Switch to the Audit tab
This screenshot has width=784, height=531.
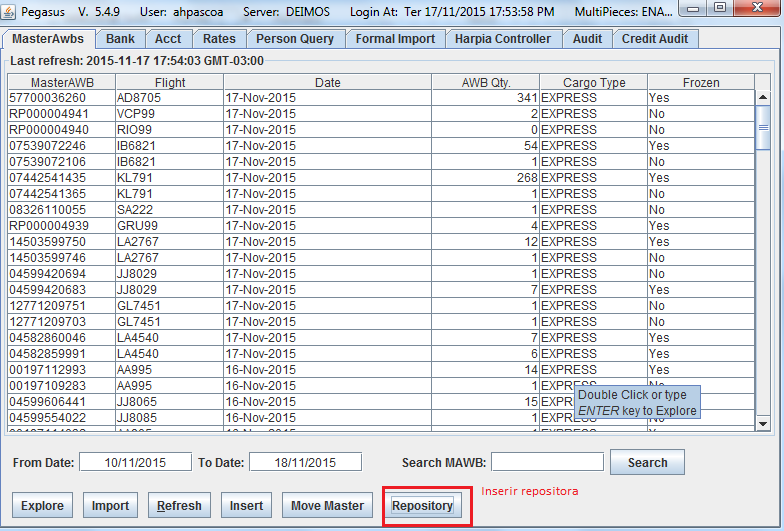pyautogui.click(x=588, y=39)
